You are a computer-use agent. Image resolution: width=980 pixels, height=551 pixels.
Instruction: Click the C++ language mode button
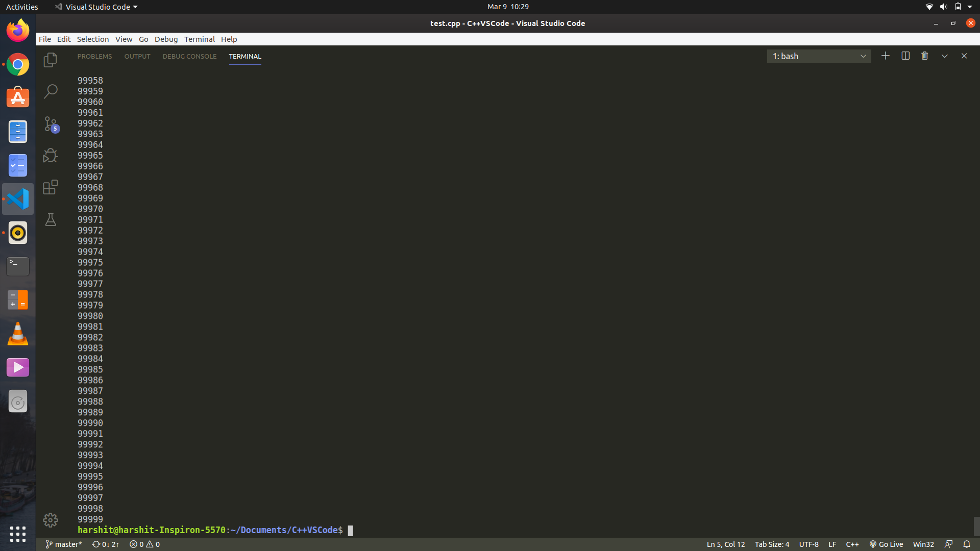click(x=852, y=544)
